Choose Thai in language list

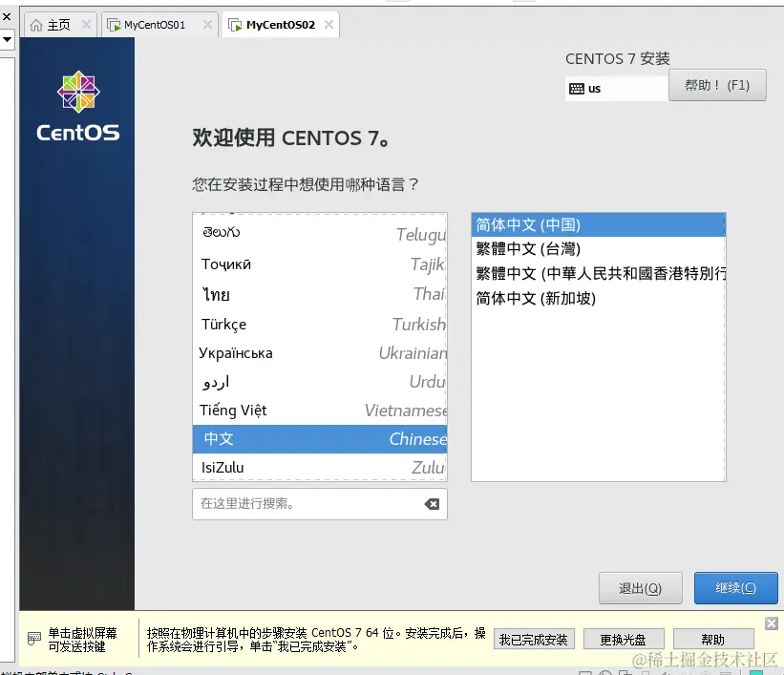pos(320,293)
